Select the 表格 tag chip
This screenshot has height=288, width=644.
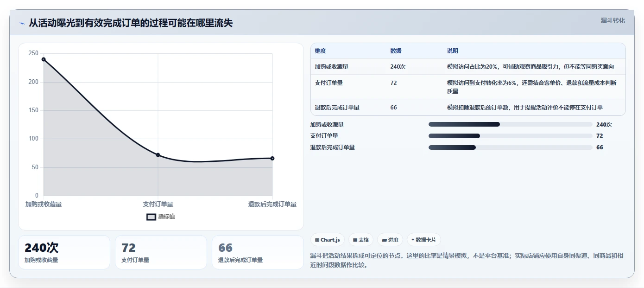(x=361, y=240)
